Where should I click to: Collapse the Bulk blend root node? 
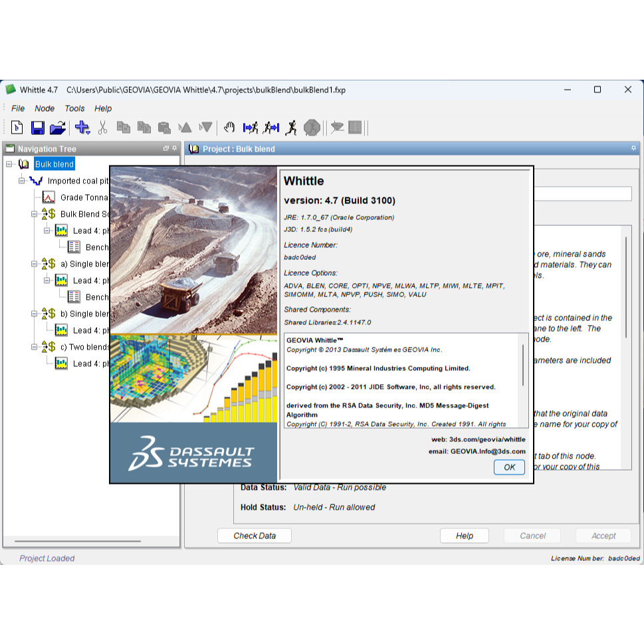(x=8, y=163)
